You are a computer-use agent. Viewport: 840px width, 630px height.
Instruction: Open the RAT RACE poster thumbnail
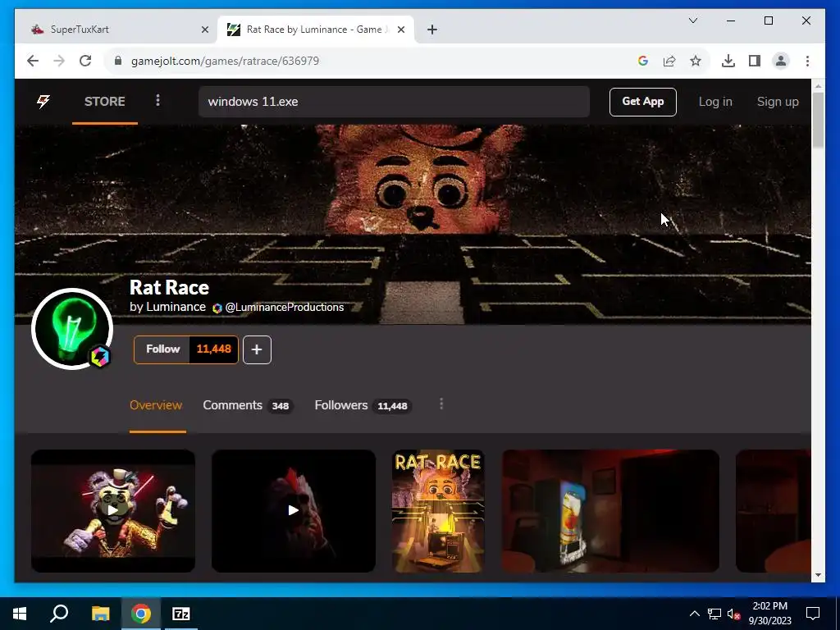click(x=438, y=510)
